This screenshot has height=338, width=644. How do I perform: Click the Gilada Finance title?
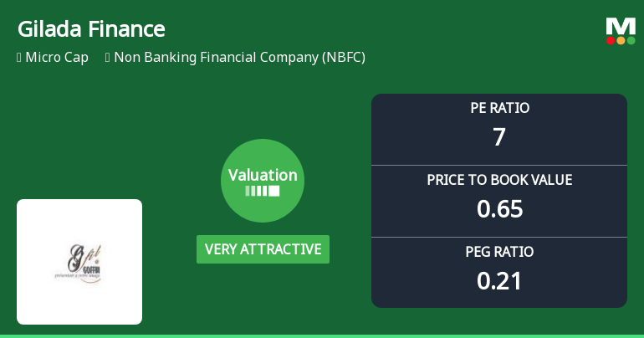click(x=91, y=29)
